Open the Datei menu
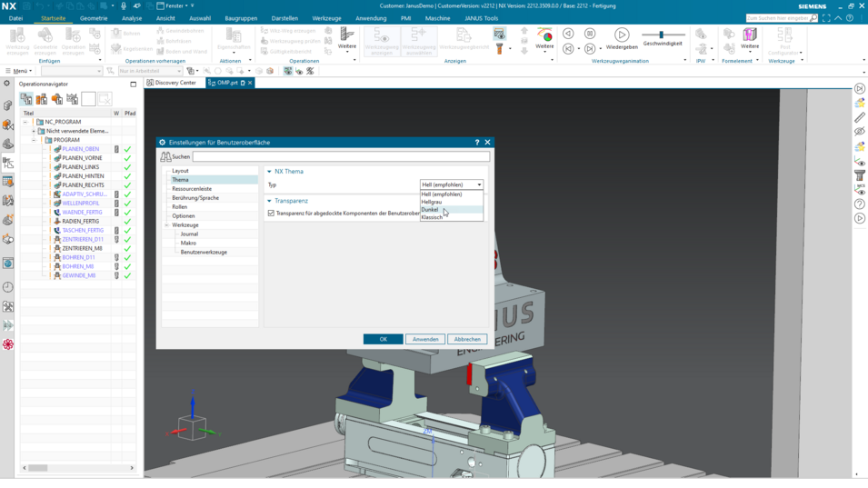The height and width of the screenshot is (488, 868). [15, 18]
